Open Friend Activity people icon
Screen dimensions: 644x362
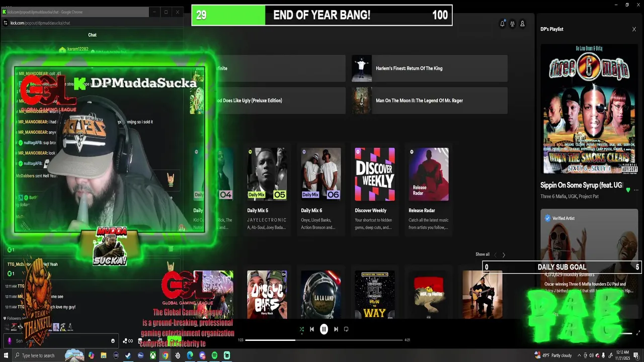[512, 24]
